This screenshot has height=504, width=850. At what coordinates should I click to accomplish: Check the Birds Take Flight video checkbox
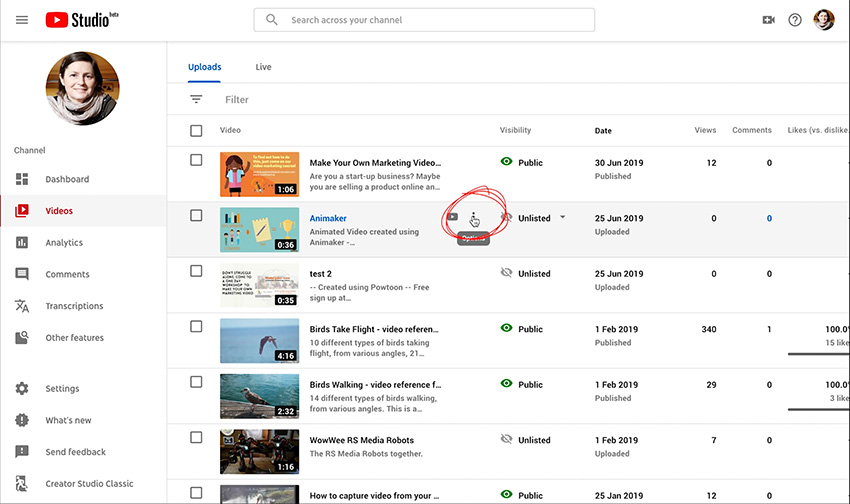pos(196,326)
